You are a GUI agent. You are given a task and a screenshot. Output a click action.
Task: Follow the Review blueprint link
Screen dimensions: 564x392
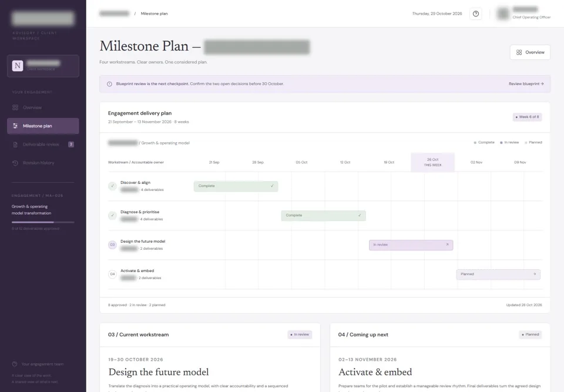pos(526,84)
